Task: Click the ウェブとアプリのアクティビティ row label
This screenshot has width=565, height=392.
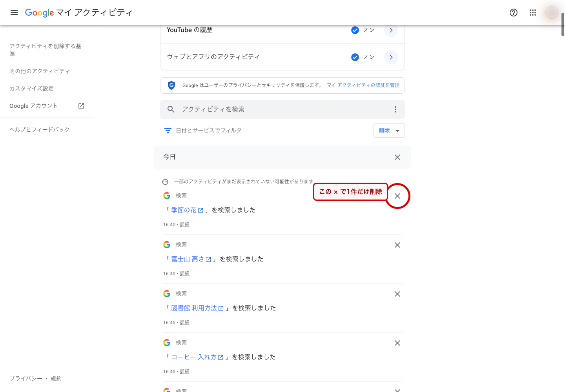Action: tap(213, 57)
